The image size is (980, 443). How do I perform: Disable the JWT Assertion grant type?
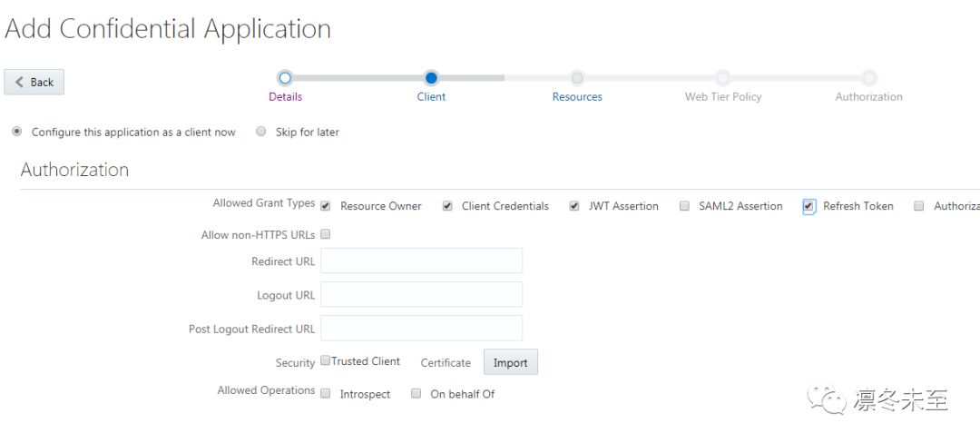574,206
